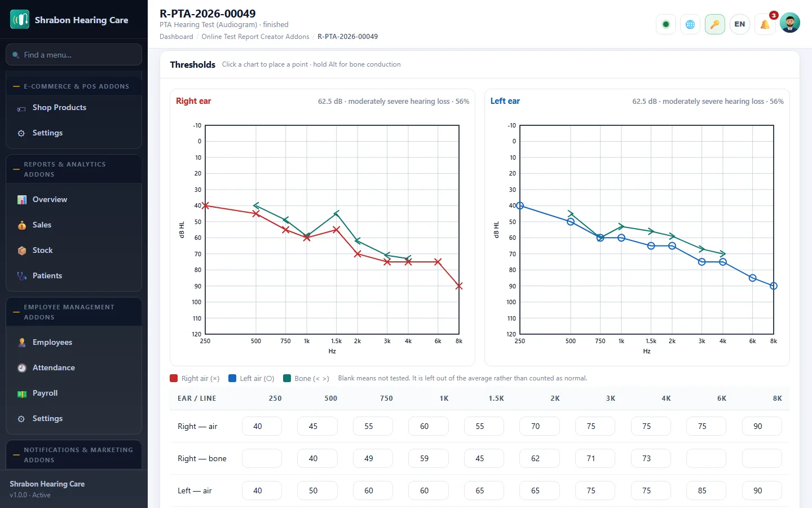Follow the Dashboard breadcrumb link
The height and width of the screenshot is (508, 812).
pyautogui.click(x=176, y=37)
